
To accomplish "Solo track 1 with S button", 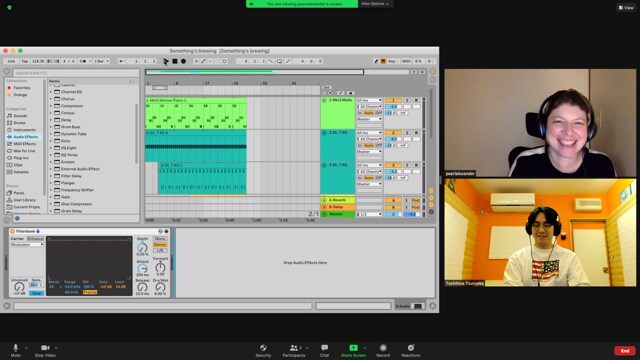I will [x=407, y=100].
